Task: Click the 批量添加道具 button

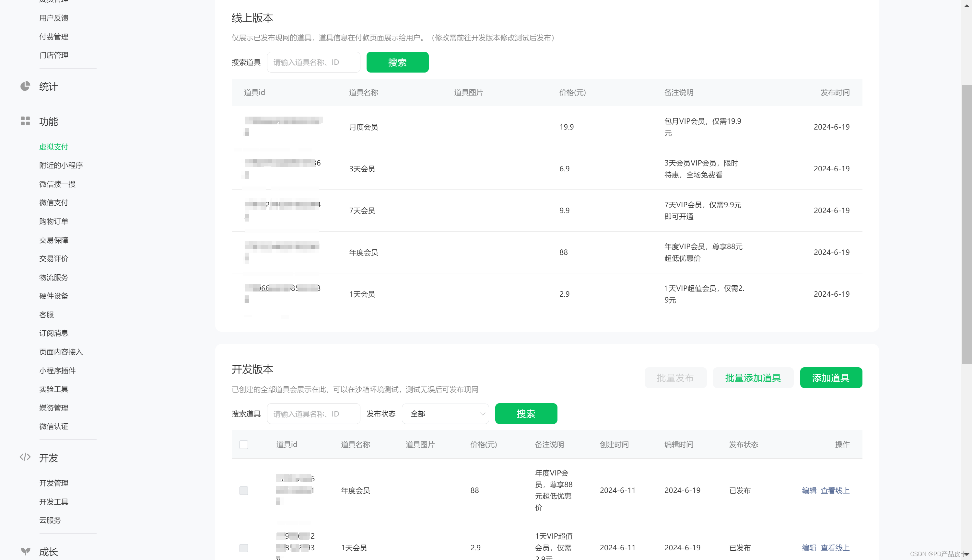Action: pyautogui.click(x=753, y=378)
